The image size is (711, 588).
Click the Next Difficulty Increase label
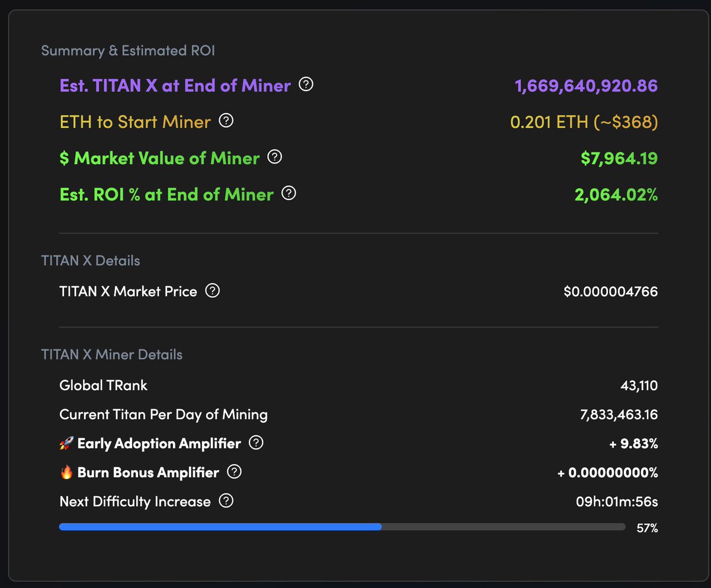click(x=135, y=502)
